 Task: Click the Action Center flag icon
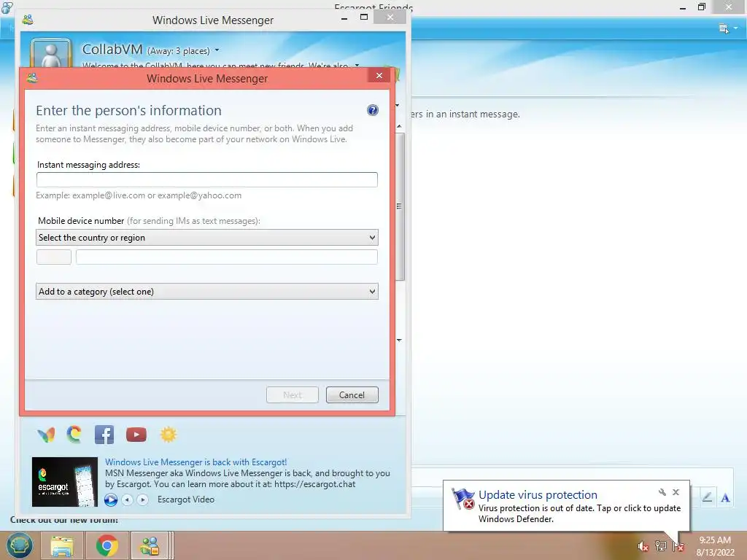pos(678,546)
